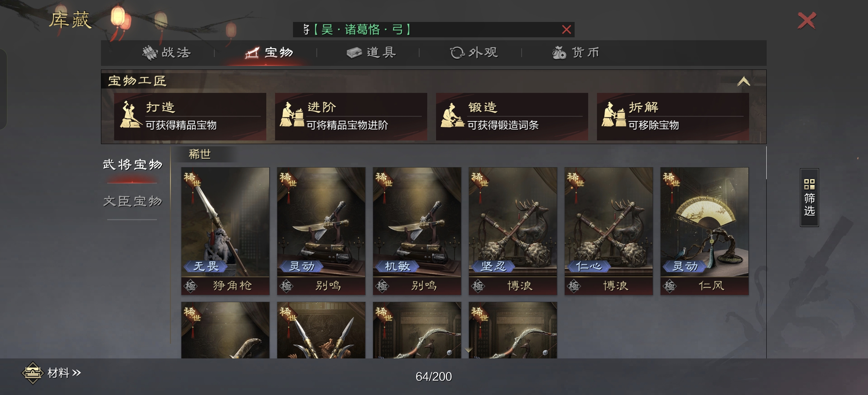This screenshot has width=868, height=395.
Task: Open the 进阶 upgrade option
Action: click(x=351, y=116)
